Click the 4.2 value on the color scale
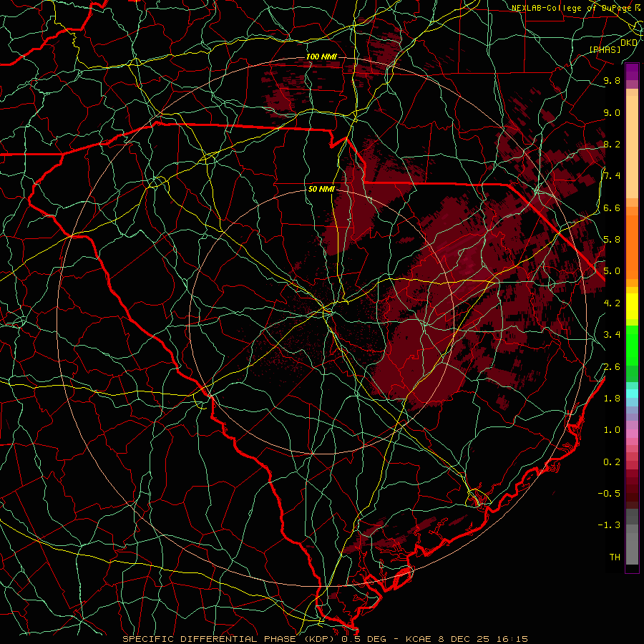Viewport: 644px width, 644px height. click(612, 303)
